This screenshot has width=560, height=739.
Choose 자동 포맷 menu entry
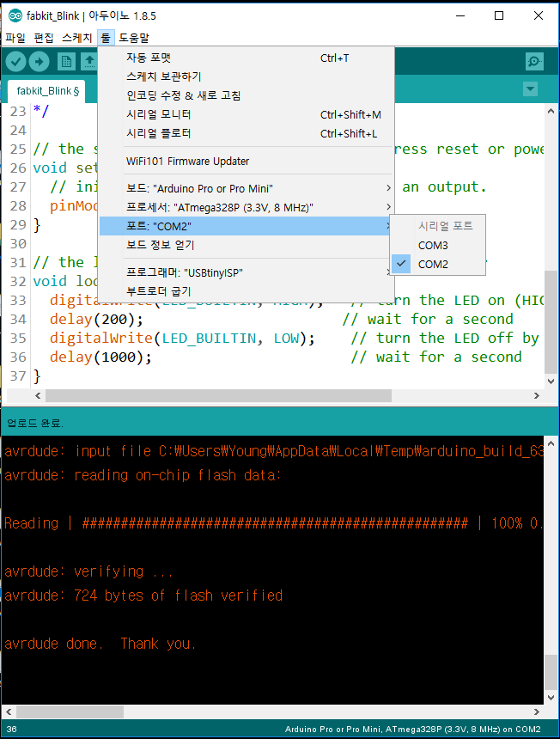pos(247,58)
